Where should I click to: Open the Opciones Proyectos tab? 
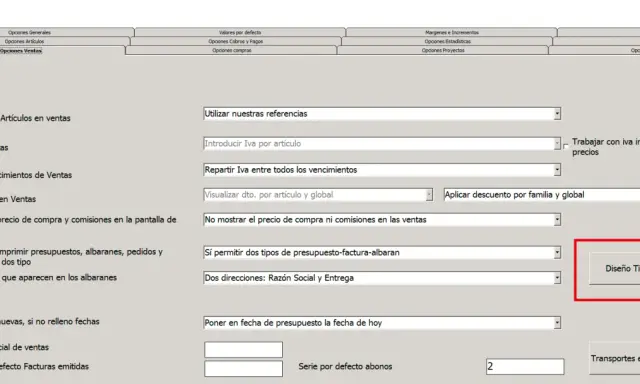pos(443,50)
